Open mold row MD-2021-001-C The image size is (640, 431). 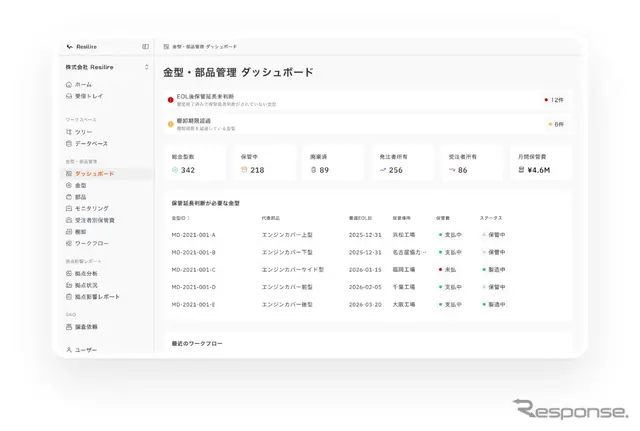pyautogui.click(x=367, y=270)
